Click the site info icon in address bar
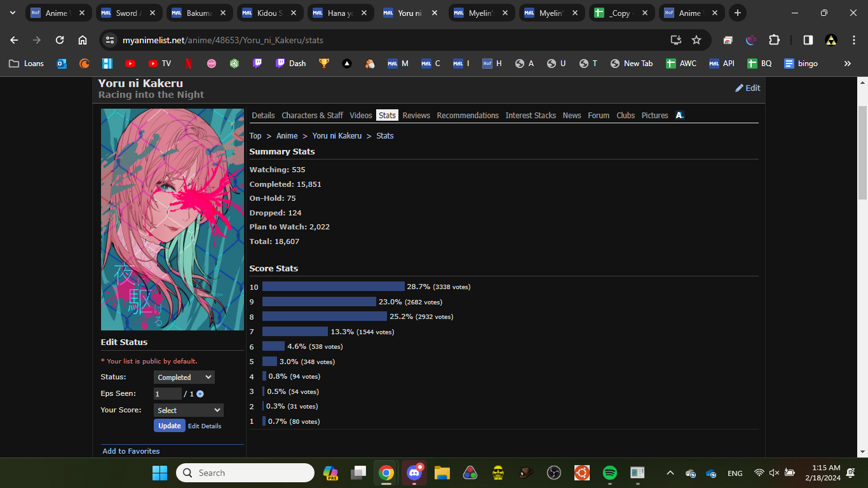The width and height of the screenshot is (868, 488). tap(110, 40)
